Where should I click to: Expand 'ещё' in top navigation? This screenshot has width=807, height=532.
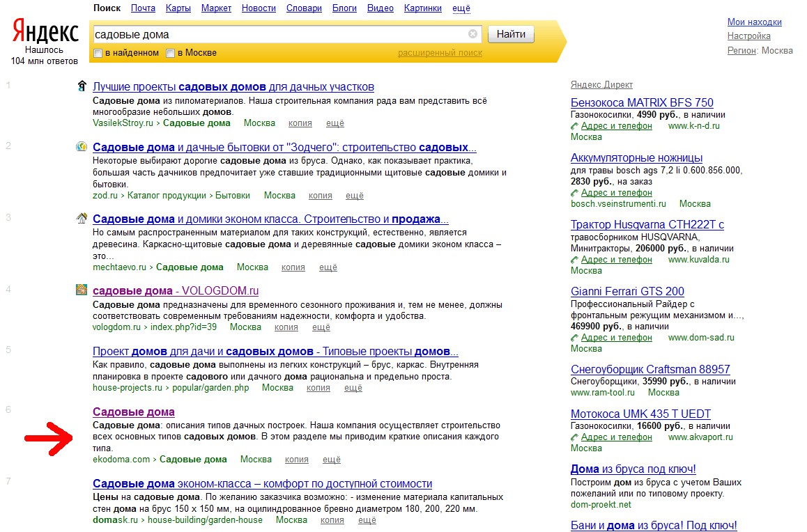click(461, 8)
